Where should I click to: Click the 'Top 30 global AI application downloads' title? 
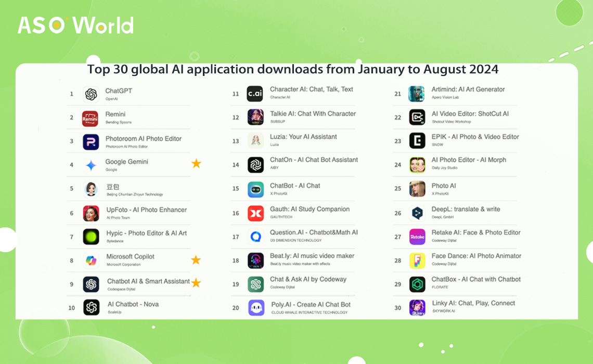pos(293,69)
